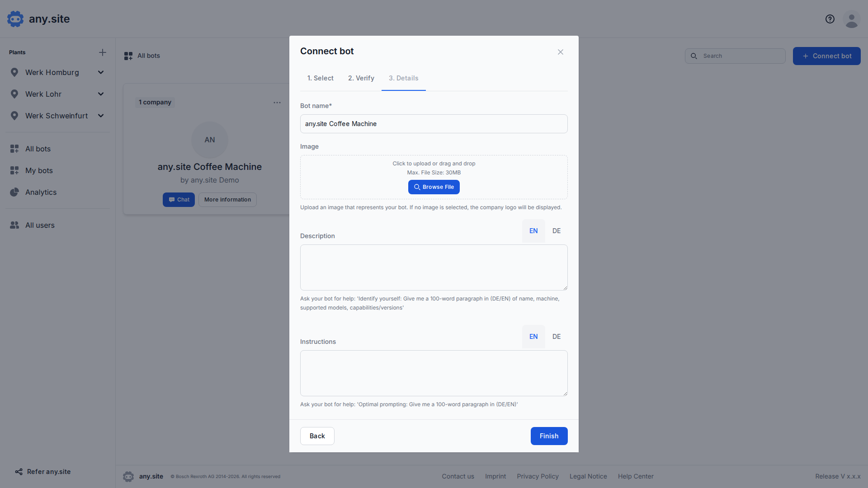
Task: Select Werk Homburg plant name
Action: click(52, 72)
